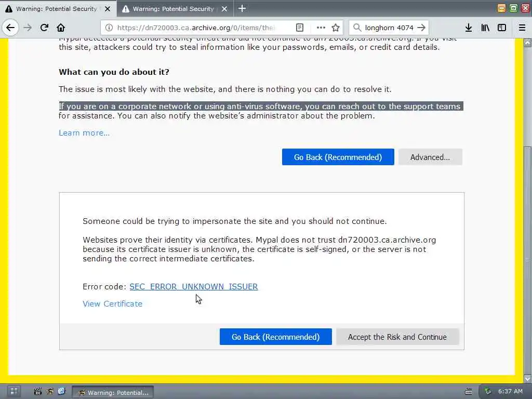The image size is (532, 399).
Task: Open the taskbar start menu button
Action: click(14, 391)
